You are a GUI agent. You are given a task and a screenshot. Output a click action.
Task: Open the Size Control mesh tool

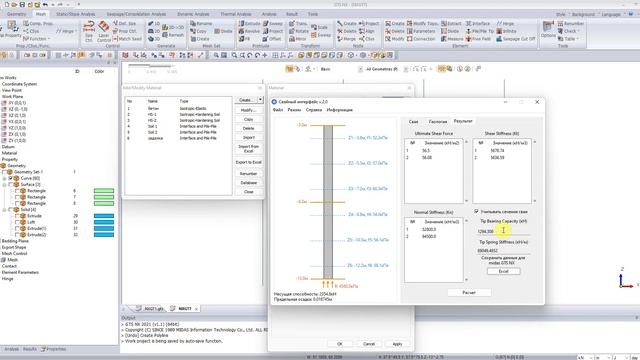(x=89, y=31)
